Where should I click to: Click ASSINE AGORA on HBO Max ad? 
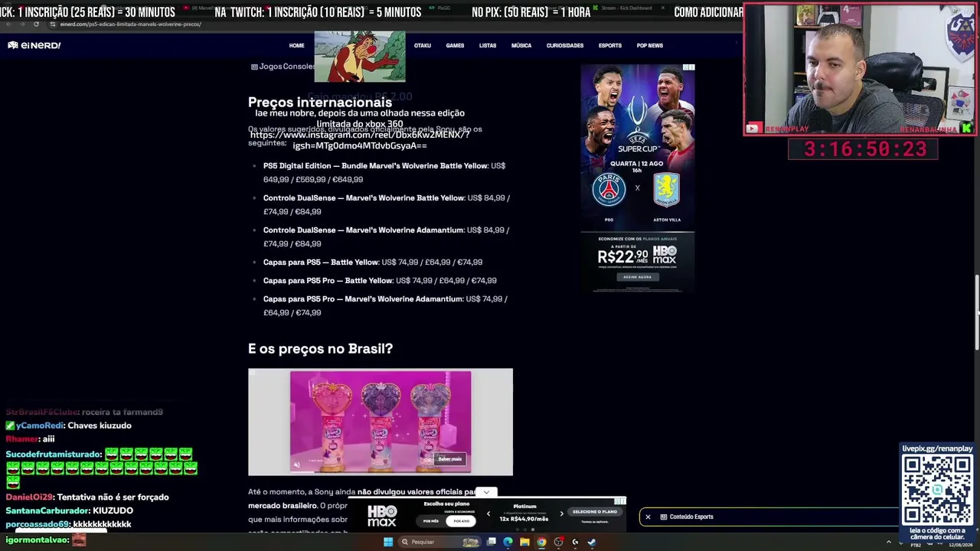tap(638, 277)
